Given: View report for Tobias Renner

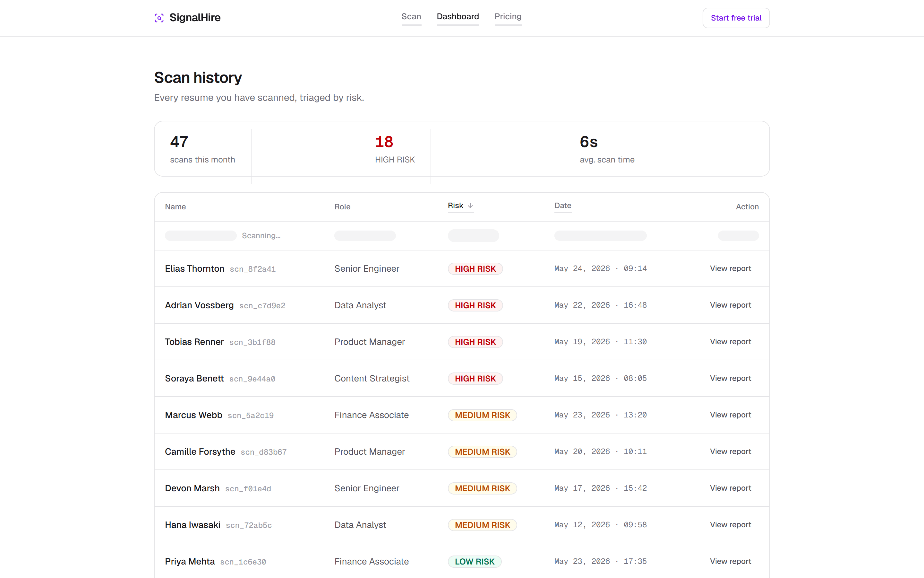Looking at the screenshot, I should point(731,342).
